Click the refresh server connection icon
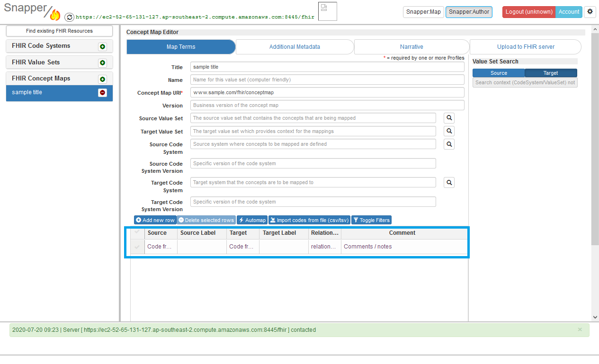Image resolution: width=599 pixels, height=364 pixels. tap(69, 17)
